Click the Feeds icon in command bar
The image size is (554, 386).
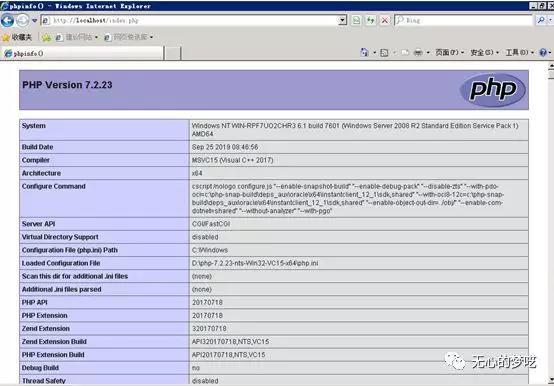(384, 53)
